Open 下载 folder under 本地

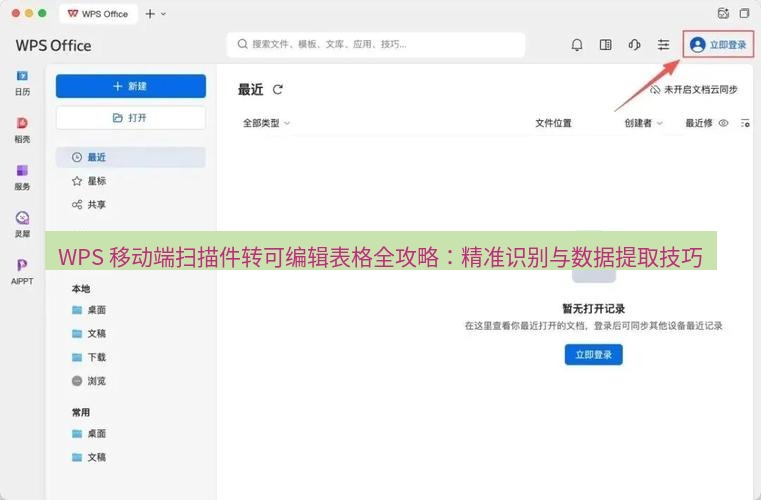pos(89,357)
